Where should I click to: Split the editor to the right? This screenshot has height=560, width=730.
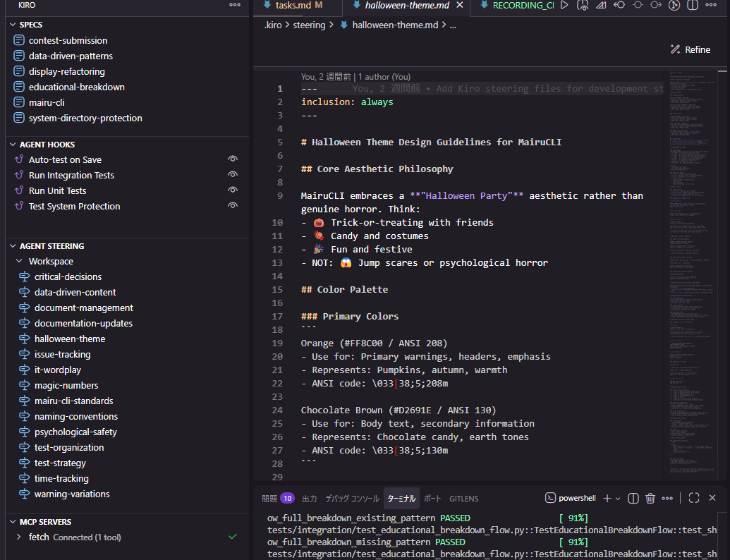693,5
